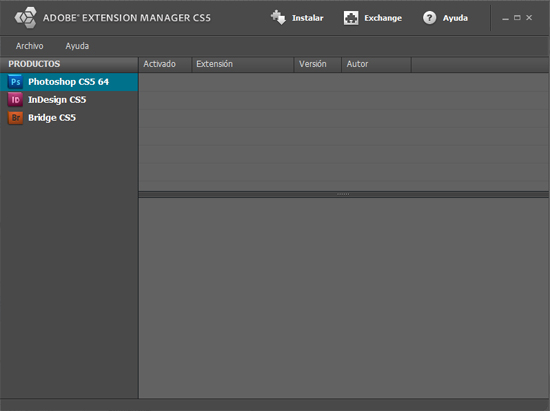Click the InDesign ID product icon
Image resolution: width=550 pixels, height=411 pixels.
coord(15,100)
